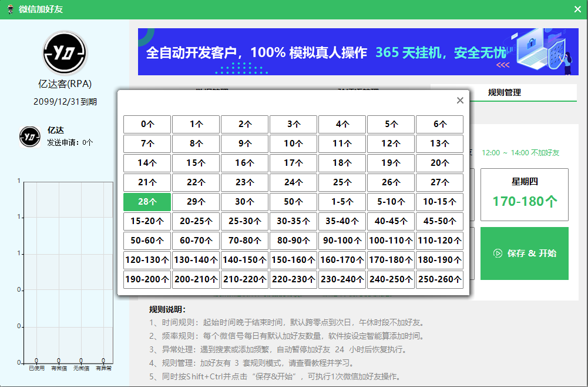Set range to 170-180个 in popup
Screen dimensions: 588x387
391,260
